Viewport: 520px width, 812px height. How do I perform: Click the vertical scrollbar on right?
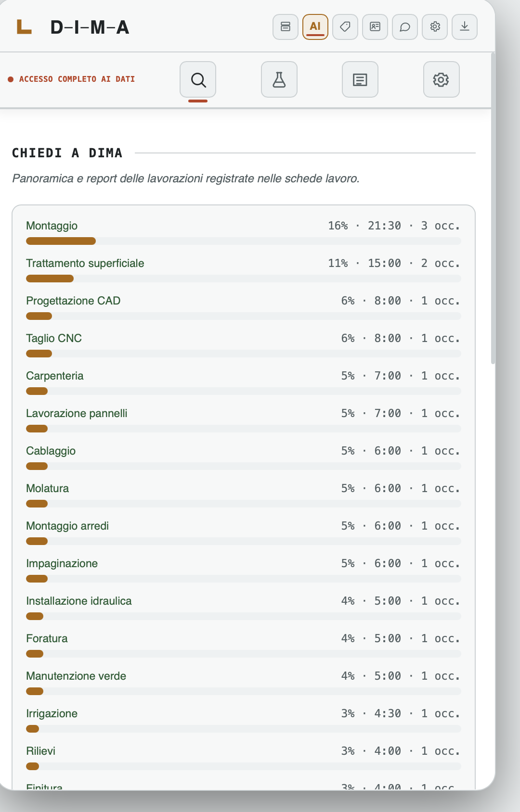[493, 208]
